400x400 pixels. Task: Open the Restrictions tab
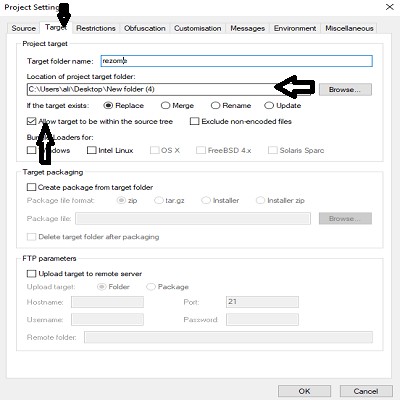[96, 28]
